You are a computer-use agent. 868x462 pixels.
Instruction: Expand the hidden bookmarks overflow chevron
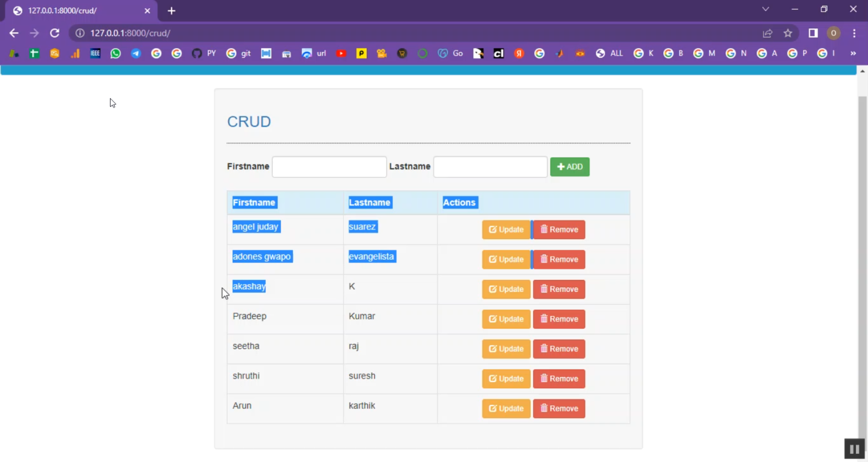pyautogui.click(x=853, y=53)
